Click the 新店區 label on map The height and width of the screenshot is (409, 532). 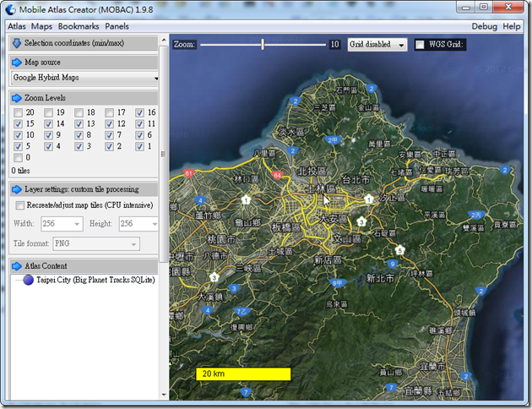point(328,260)
